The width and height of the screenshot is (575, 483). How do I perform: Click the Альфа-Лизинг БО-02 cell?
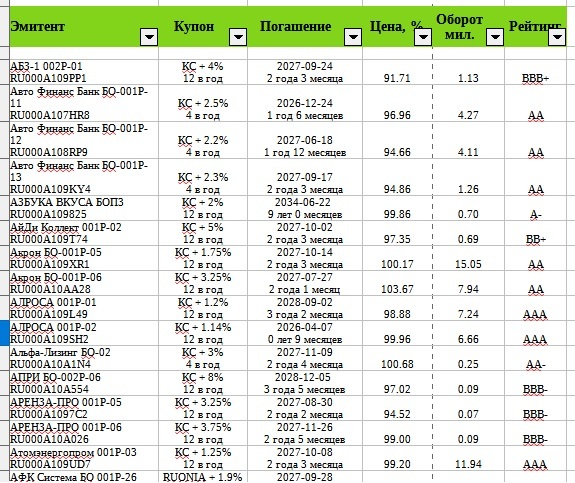[84, 358]
